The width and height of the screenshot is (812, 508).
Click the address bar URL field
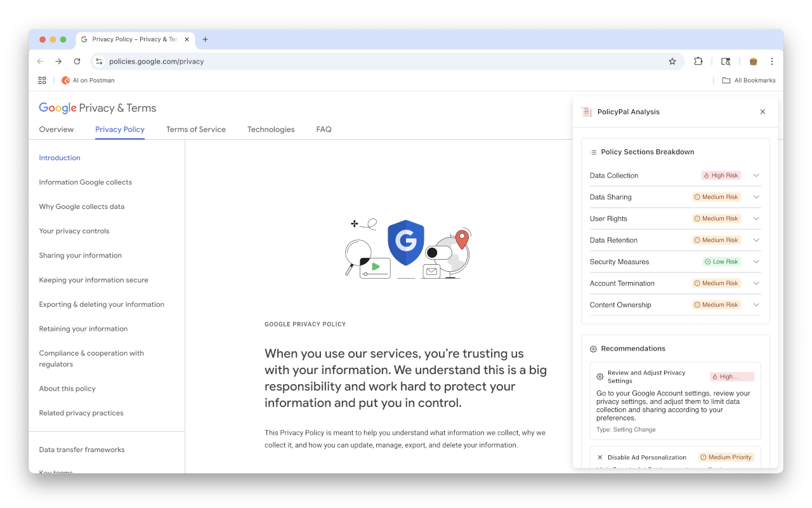coord(387,62)
